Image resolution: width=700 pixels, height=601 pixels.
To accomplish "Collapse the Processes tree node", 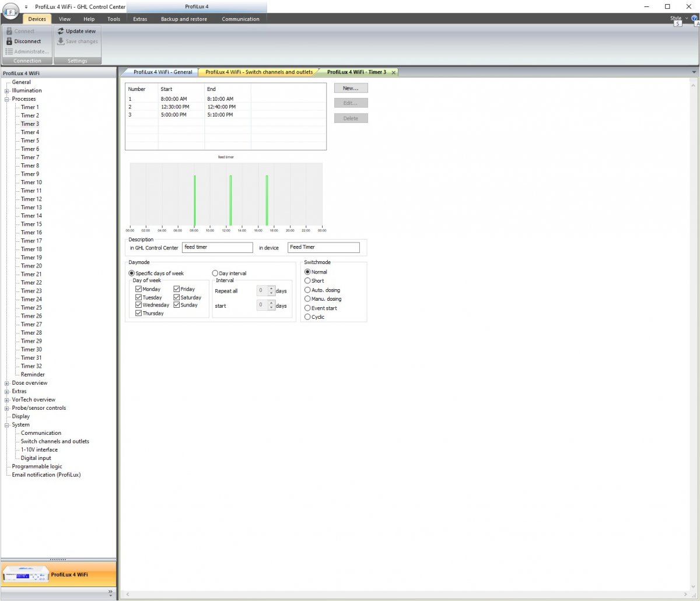I will point(6,99).
